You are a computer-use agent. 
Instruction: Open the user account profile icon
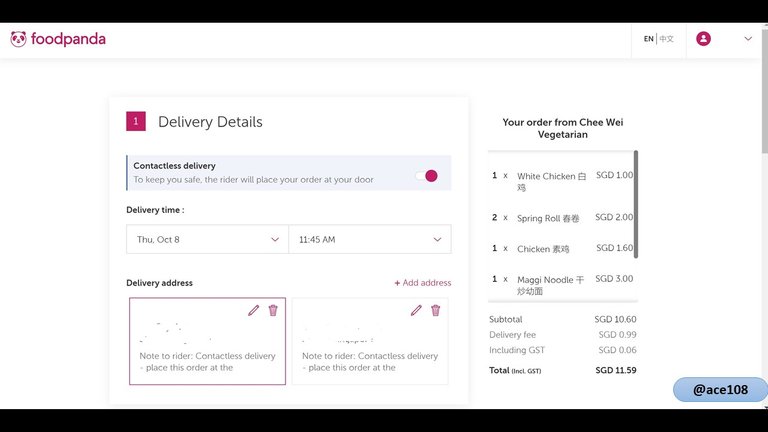click(703, 39)
